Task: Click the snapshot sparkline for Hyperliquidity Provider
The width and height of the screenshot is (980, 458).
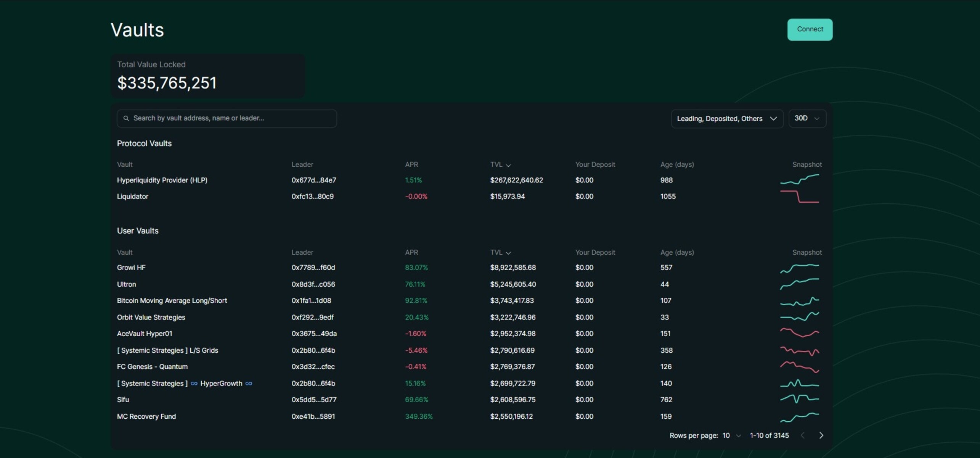Action: (800, 179)
